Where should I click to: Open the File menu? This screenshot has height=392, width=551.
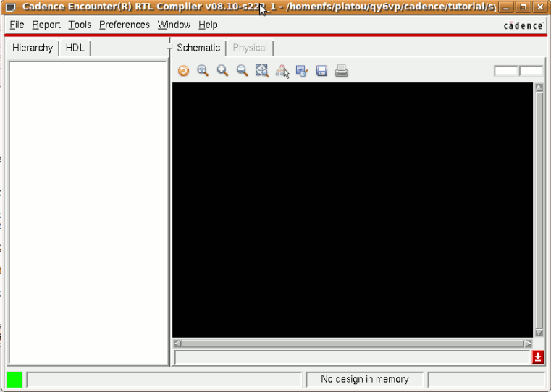(17, 25)
